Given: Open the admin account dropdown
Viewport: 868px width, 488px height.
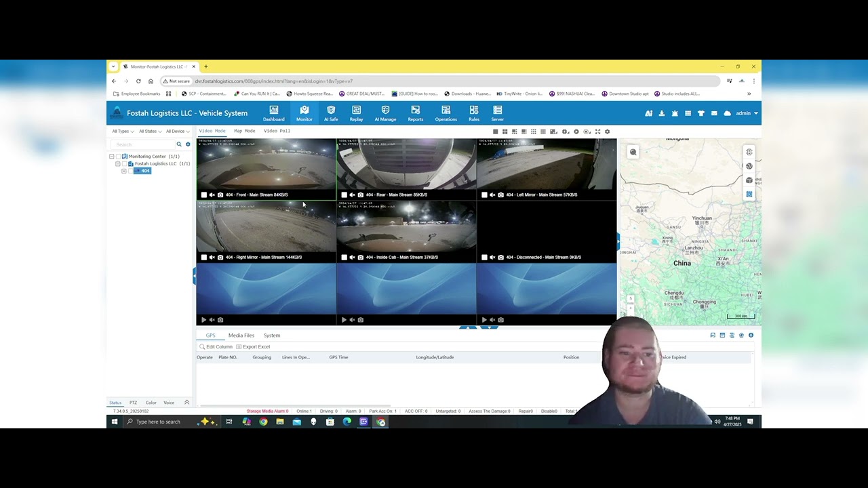Looking at the screenshot, I should (747, 113).
